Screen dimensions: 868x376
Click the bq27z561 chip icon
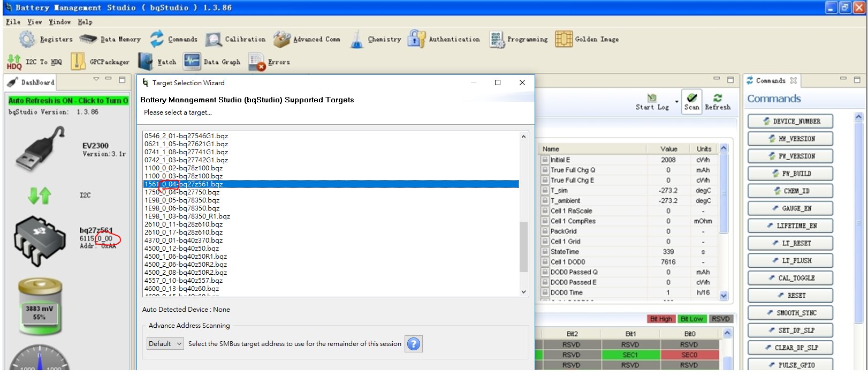pos(40,241)
